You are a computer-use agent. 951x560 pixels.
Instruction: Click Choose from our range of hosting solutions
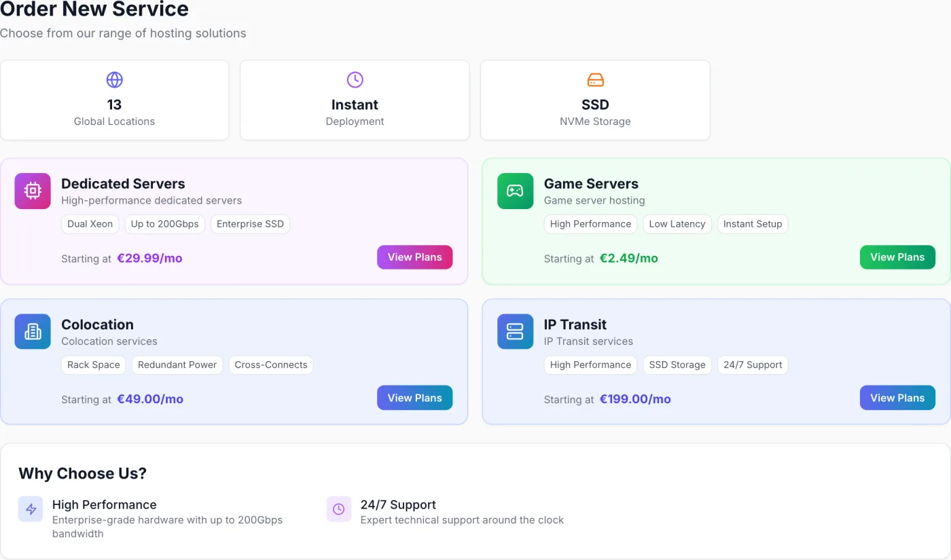(x=123, y=33)
